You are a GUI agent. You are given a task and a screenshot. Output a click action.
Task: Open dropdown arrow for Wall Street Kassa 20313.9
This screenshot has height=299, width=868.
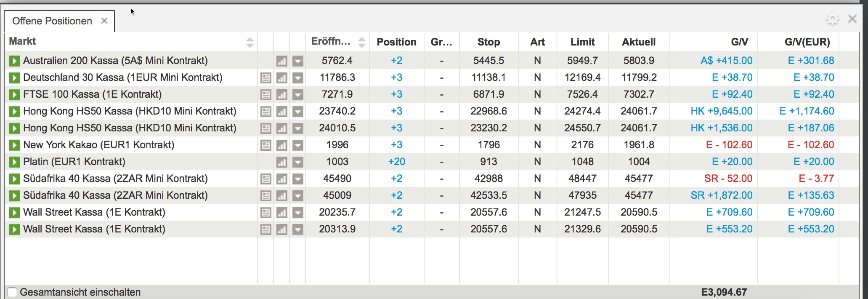[297, 230]
